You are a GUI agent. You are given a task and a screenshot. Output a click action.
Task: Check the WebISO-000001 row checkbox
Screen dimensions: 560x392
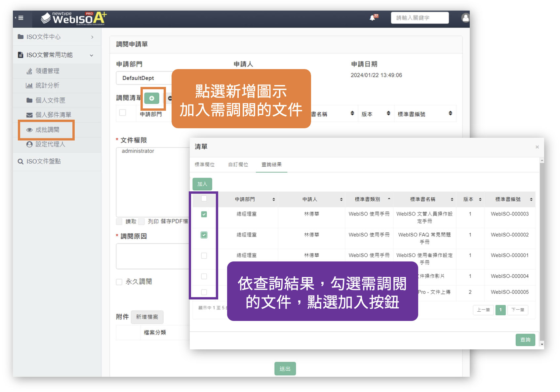[204, 255]
